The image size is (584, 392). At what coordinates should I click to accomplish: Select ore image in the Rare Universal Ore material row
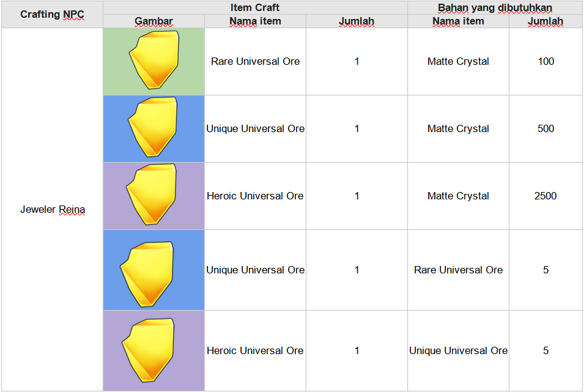click(147, 275)
